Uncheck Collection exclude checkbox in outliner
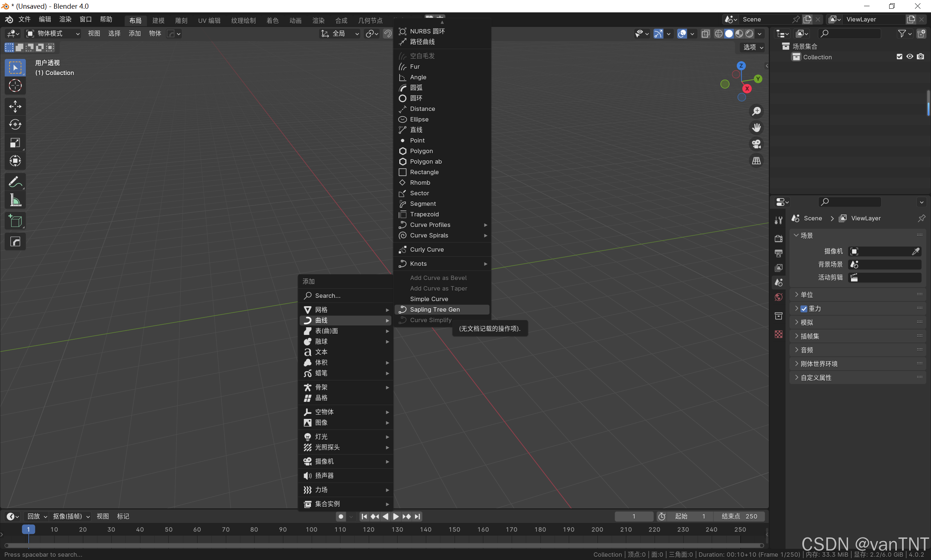The image size is (931, 560). (899, 57)
